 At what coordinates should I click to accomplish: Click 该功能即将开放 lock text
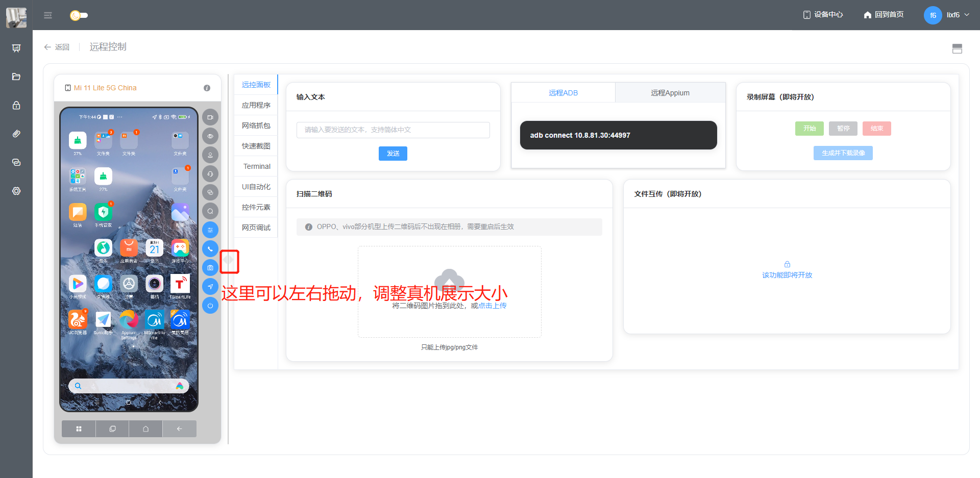click(787, 275)
